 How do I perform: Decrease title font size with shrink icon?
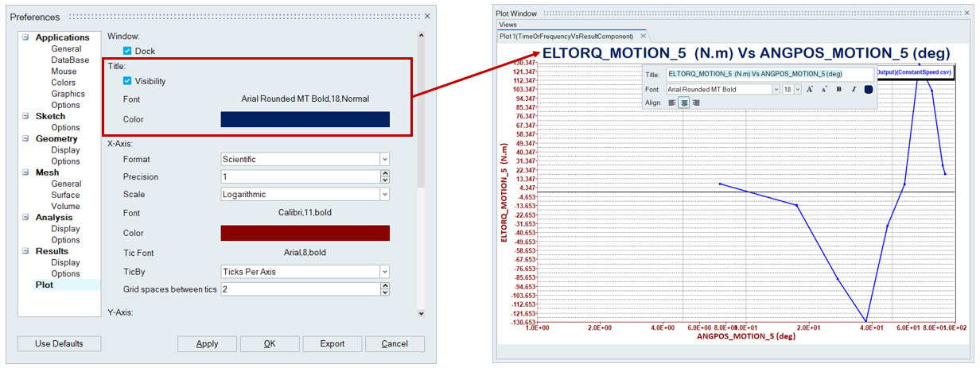coord(824,90)
